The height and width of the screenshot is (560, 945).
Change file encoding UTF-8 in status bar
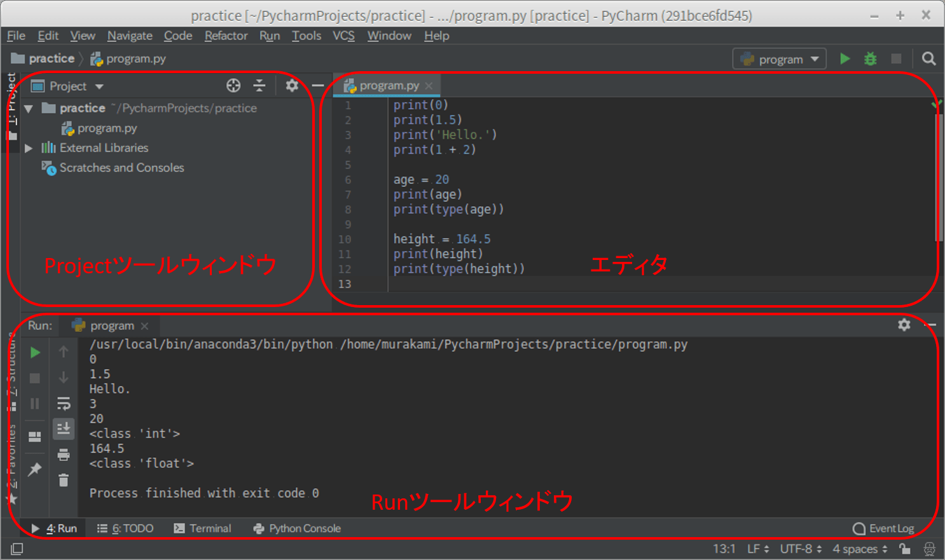[x=801, y=549]
